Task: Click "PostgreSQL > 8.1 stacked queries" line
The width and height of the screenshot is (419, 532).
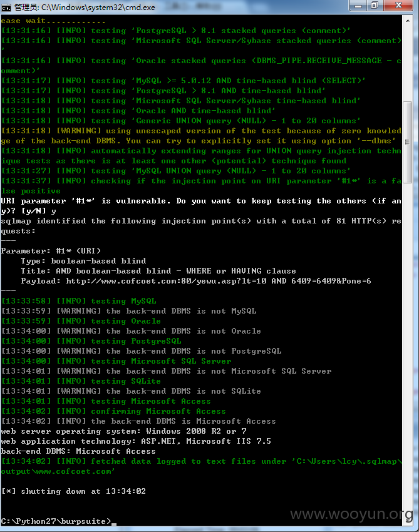Action: (176, 31)
